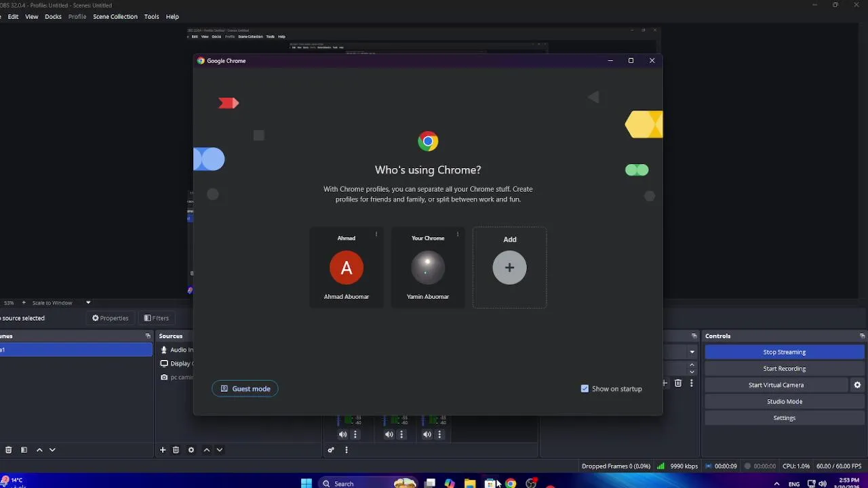Screen dimensions: 868x488
Task: Open OBS Settings from Controls
Action: click(x=785, y=418)
